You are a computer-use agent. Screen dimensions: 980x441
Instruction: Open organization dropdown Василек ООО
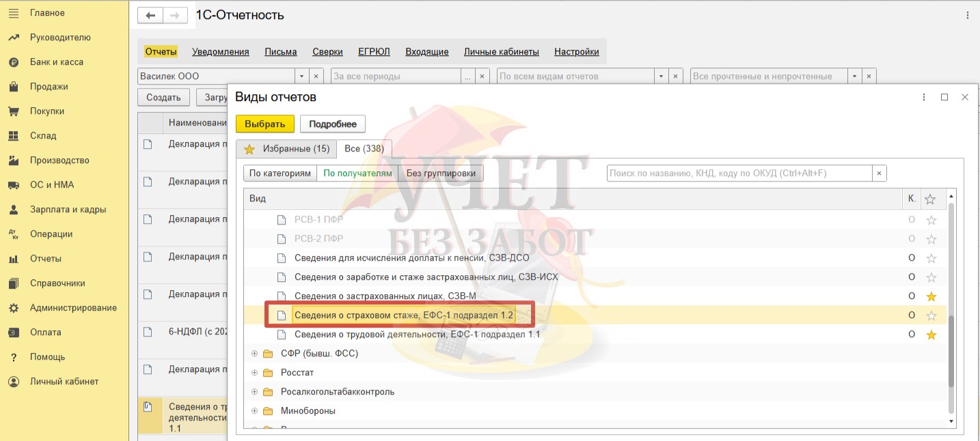point(302,76)
